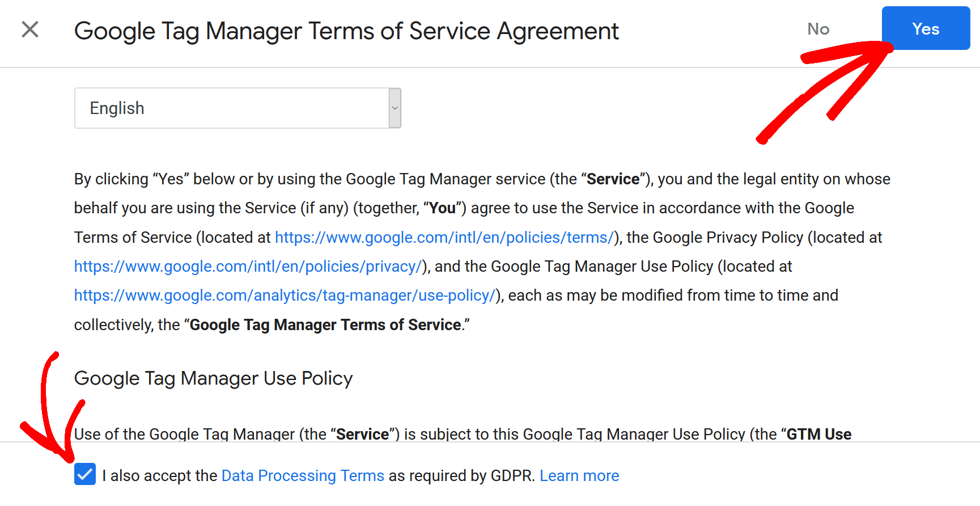
Task: Click the "as required by GDPR" text
Action: pyautogui.click(x=461, y=475)
